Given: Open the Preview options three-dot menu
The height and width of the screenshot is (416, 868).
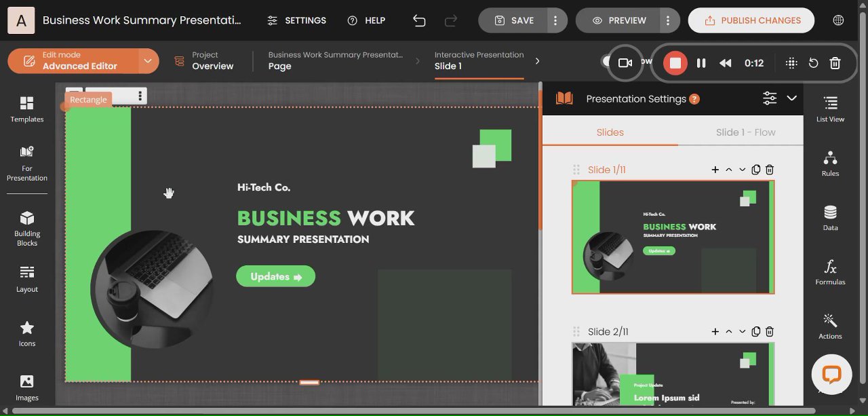Looking at the screenshot, I should coord(668,20).
